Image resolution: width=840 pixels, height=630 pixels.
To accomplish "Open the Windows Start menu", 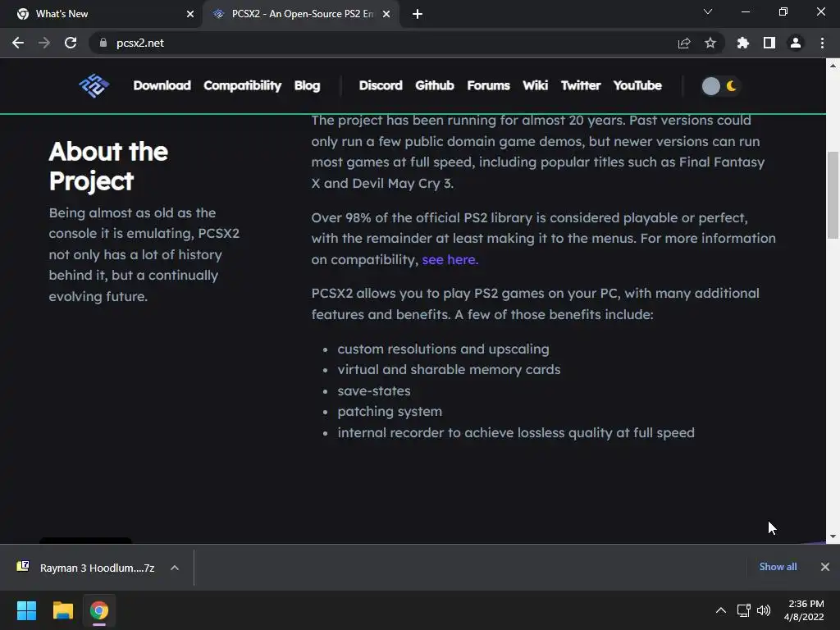I will (26, 610).
